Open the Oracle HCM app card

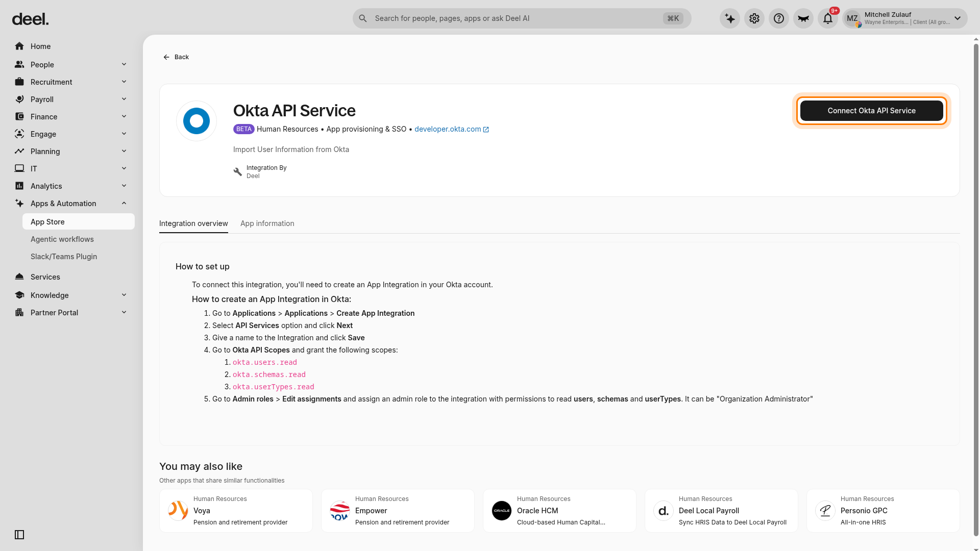559,511
